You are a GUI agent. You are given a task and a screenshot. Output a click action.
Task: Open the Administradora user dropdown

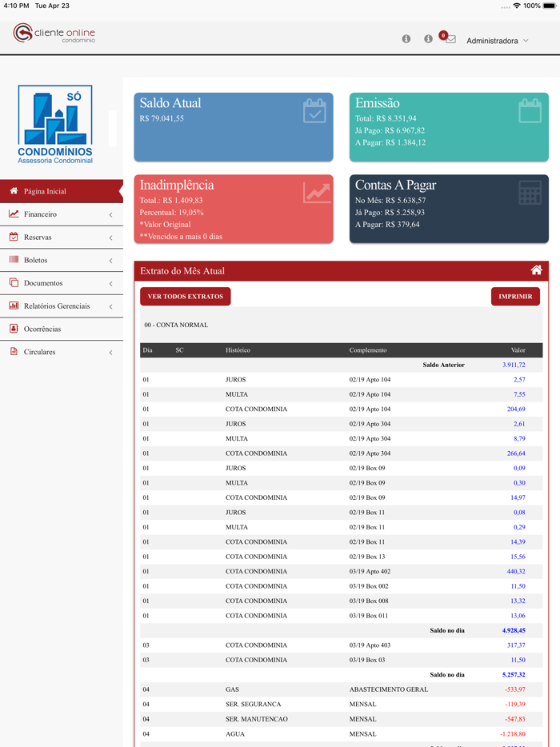point(498,41)
